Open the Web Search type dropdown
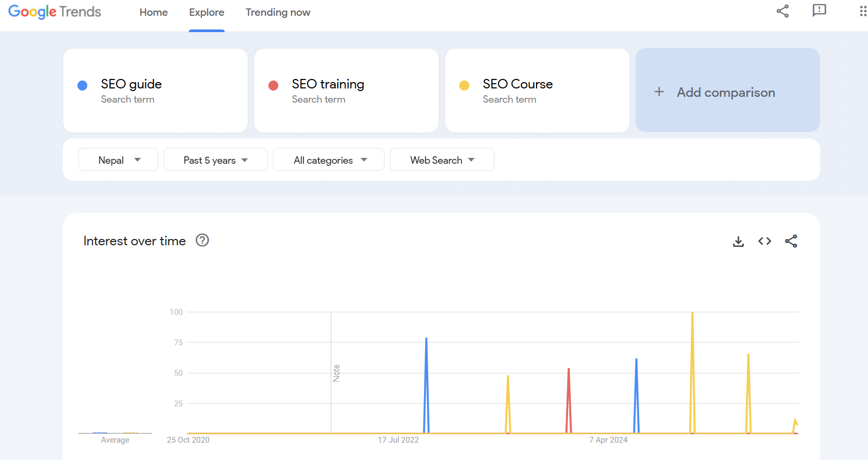Viewport: 868px width, 460px height. tap(442, 159)
